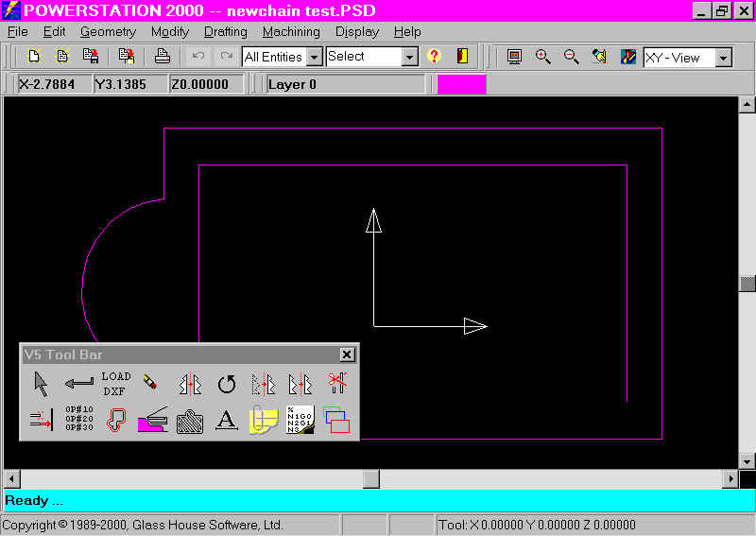756x536 pixels.
Task: Click the Y3.1385 coordinate field
Action: 130,84
